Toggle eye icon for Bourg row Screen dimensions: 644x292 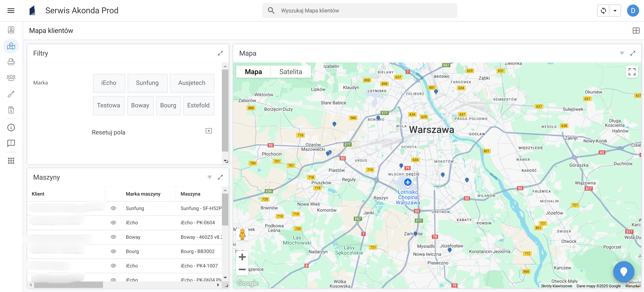pyautogui.click(x=113, y=251)
